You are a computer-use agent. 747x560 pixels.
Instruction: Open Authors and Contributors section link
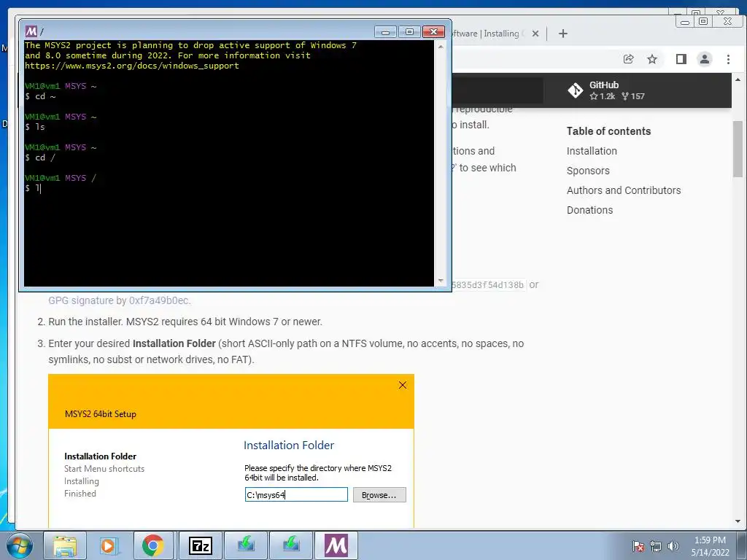click(x=624, y=190)
